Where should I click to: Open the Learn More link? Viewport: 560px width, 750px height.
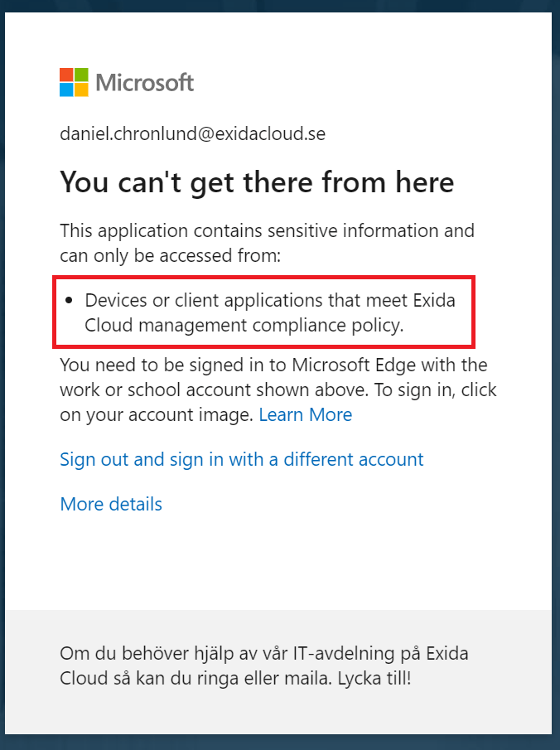pyautogui.click(x=306, y=414)
